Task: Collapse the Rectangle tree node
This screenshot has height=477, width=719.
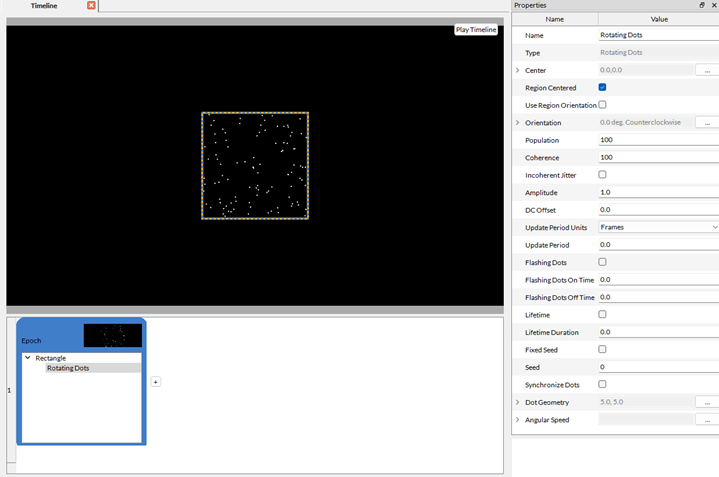Action: [x=28, y=358]
